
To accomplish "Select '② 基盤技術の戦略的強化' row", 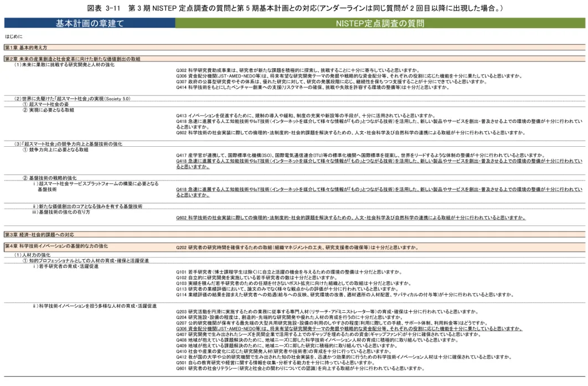I will pos(49,178).
